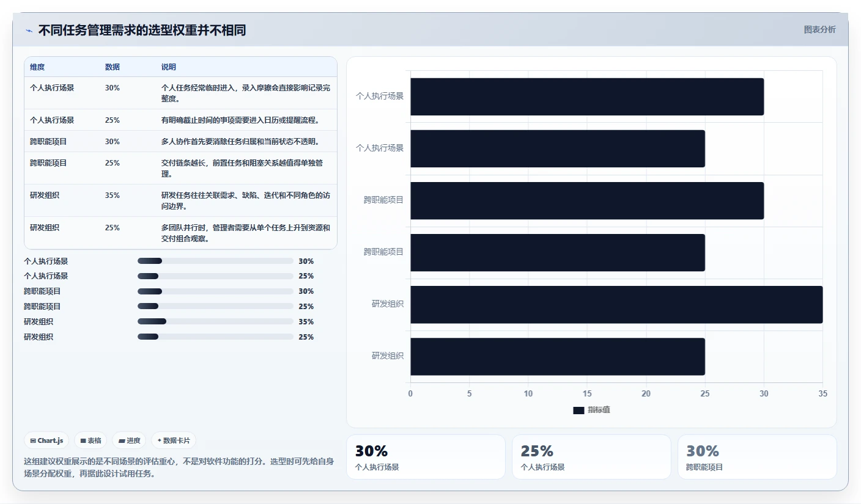Click the description 多团队并行时，管理者需要从单个任务上升

pos(246,233)
